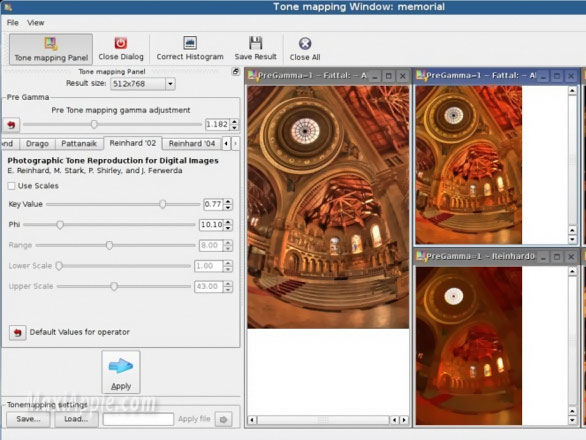Screen dimensions: 586x440
Task: Click the Reinhard window title icon
Action: [x=421, y=256]
